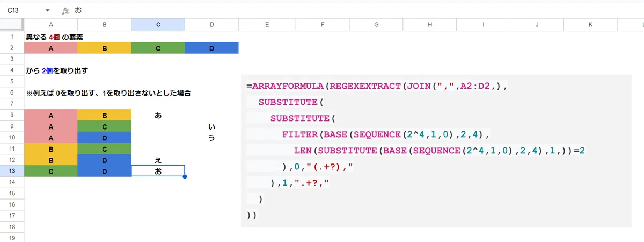This screenshot has width=644, height=242.
Task: Click blue cell D in row 12
Action: [x=105, y=160]
